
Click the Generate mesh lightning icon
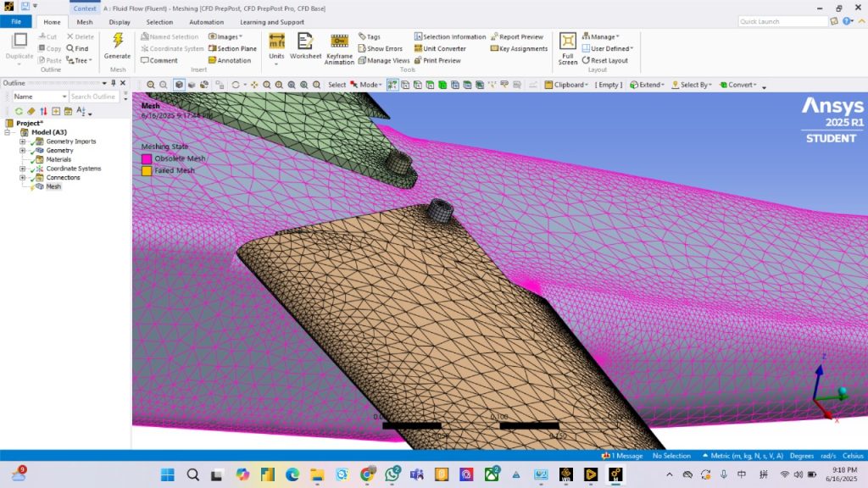pyautogui.click(x=117, y=42)
